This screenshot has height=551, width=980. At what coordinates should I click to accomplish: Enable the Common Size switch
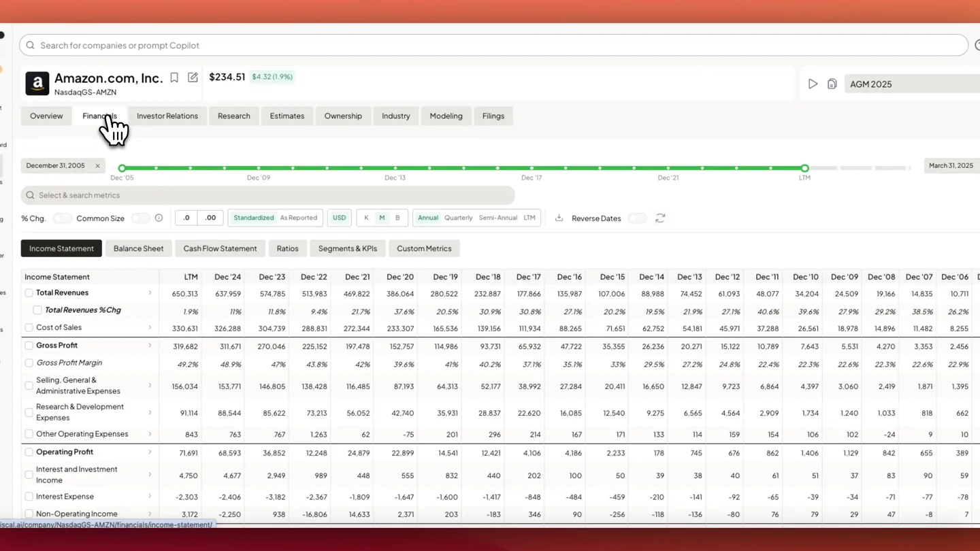tap(140, 218)
